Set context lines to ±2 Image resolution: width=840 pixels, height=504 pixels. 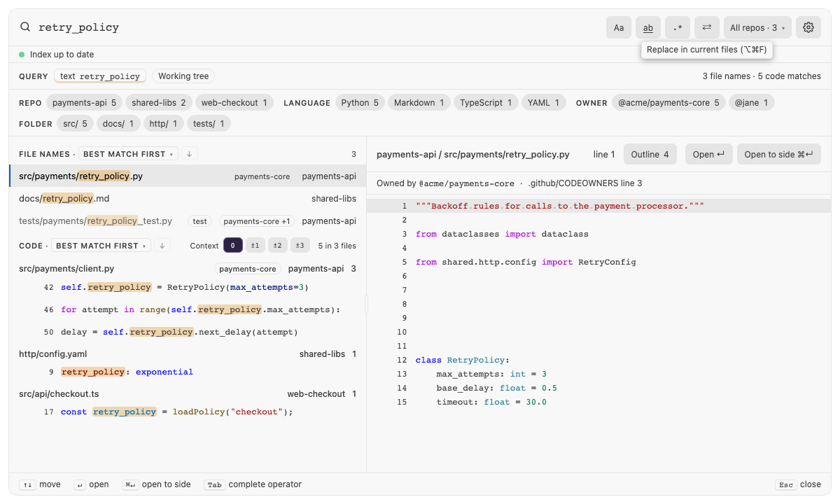(x=278, y=246)
